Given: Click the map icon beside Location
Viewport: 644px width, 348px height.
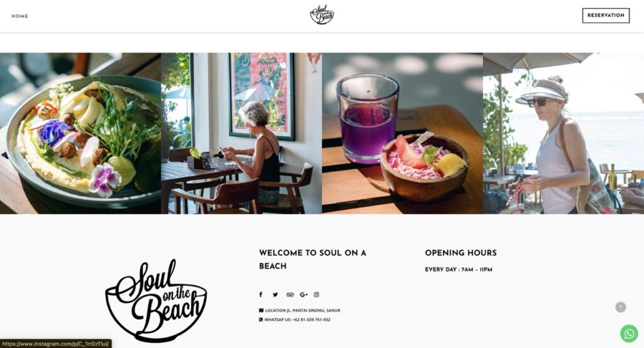Looking at the screenshot, I should [261, 311].
